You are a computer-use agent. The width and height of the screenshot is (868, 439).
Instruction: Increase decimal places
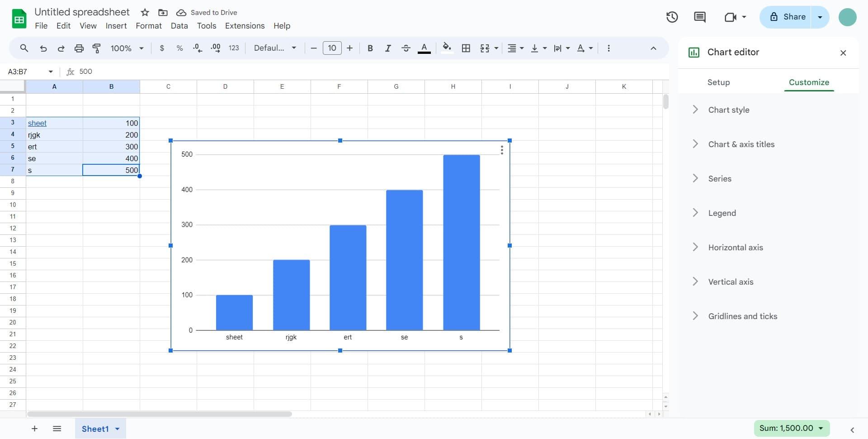click(x=215, y=48)
